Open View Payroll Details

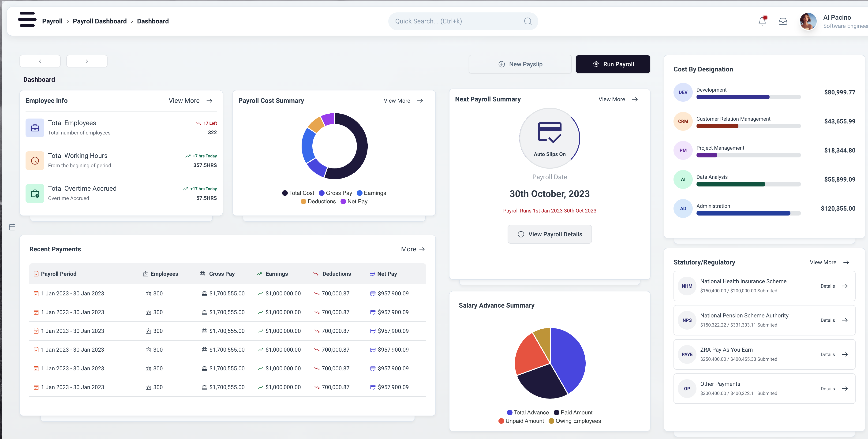coord(549,234)
